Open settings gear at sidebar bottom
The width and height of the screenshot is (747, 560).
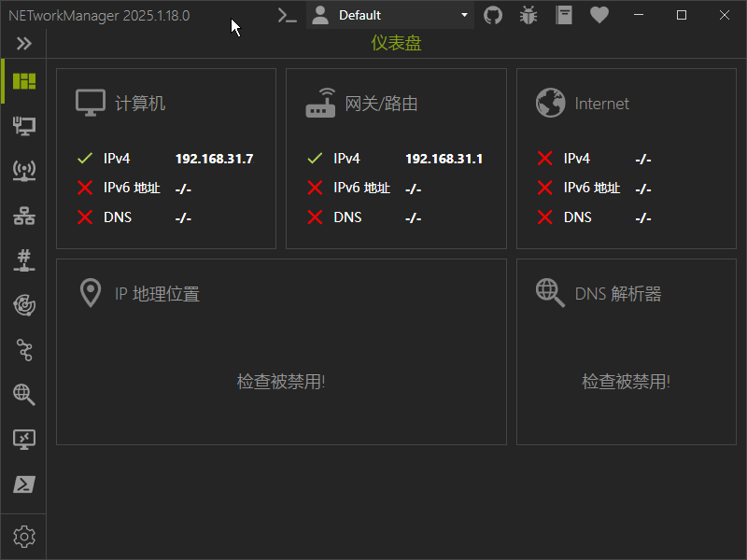coord(24,537)
